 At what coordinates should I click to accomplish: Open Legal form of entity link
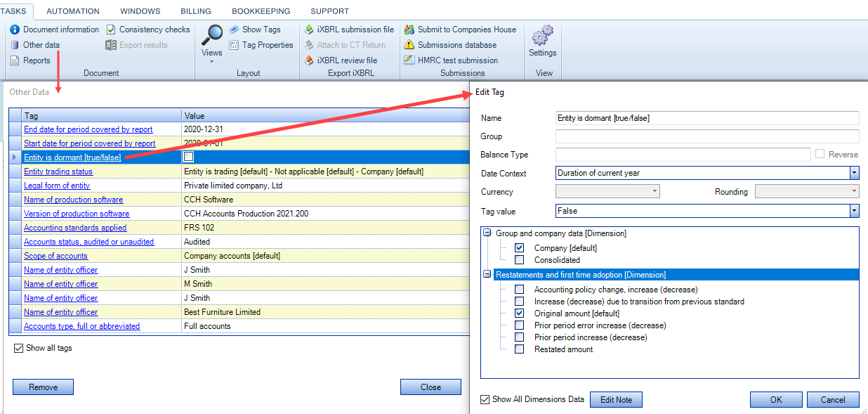point(57,186)
